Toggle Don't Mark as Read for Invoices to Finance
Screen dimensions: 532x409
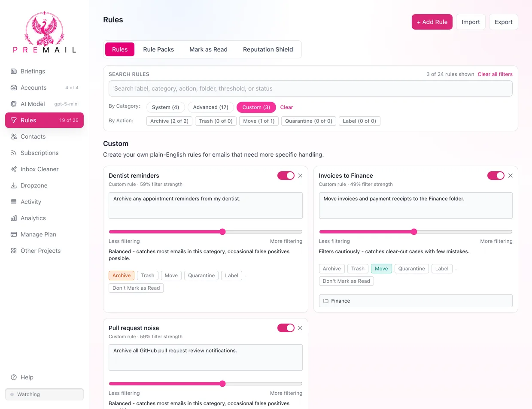tap(346, 281)
